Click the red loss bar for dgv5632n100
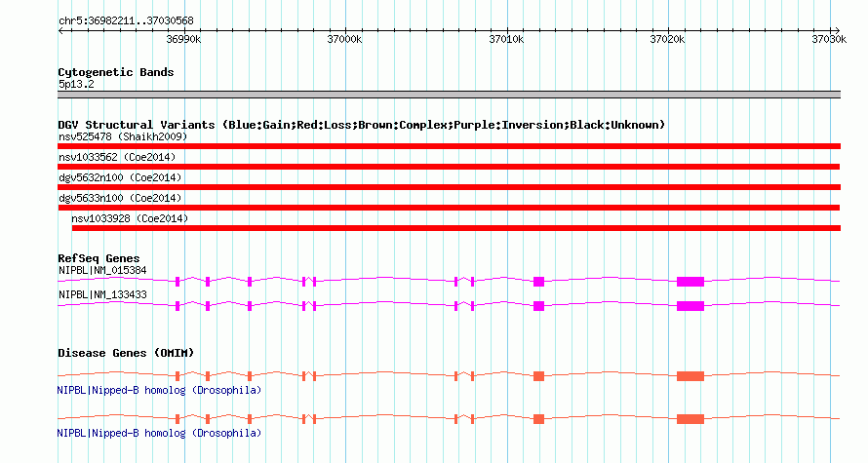This screenshot has height=463, width=868. click(x=449, y=187)
